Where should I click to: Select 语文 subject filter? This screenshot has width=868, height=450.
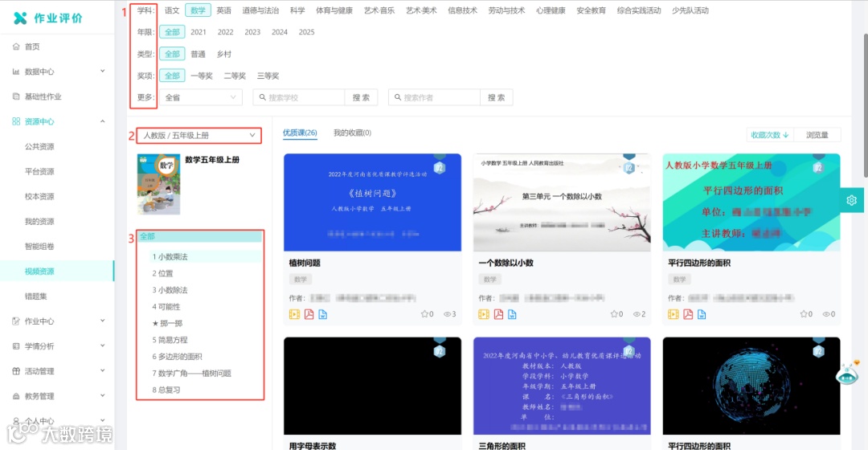(x=172, y=10)
